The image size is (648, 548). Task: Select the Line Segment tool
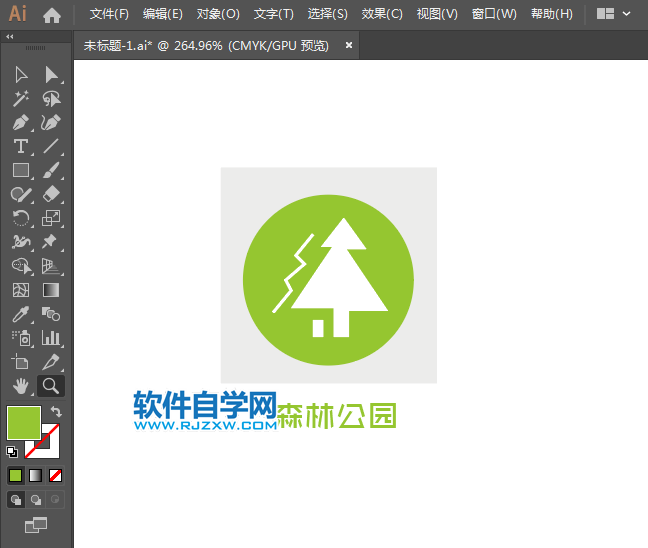pyautogui.click(x=52, y=146)
